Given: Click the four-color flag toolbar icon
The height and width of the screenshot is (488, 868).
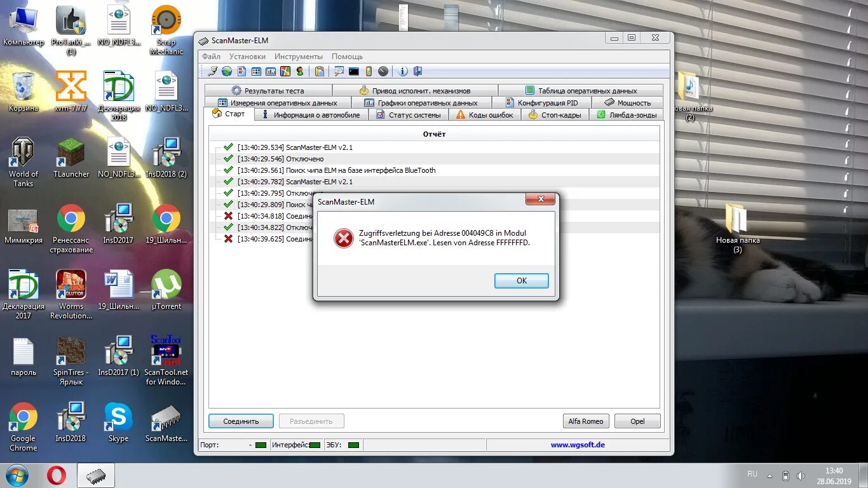Looking at the screenshot, I should [x=285, y=72].
